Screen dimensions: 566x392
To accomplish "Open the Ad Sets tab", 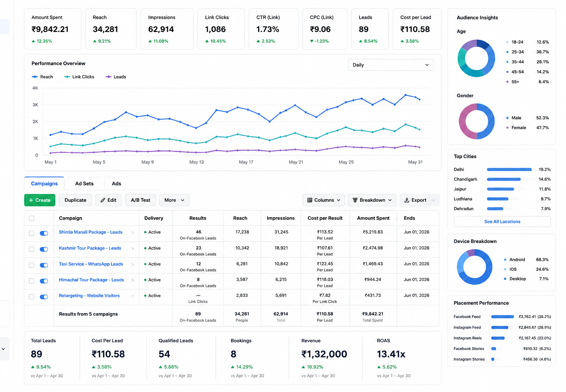I will point(84,184).
